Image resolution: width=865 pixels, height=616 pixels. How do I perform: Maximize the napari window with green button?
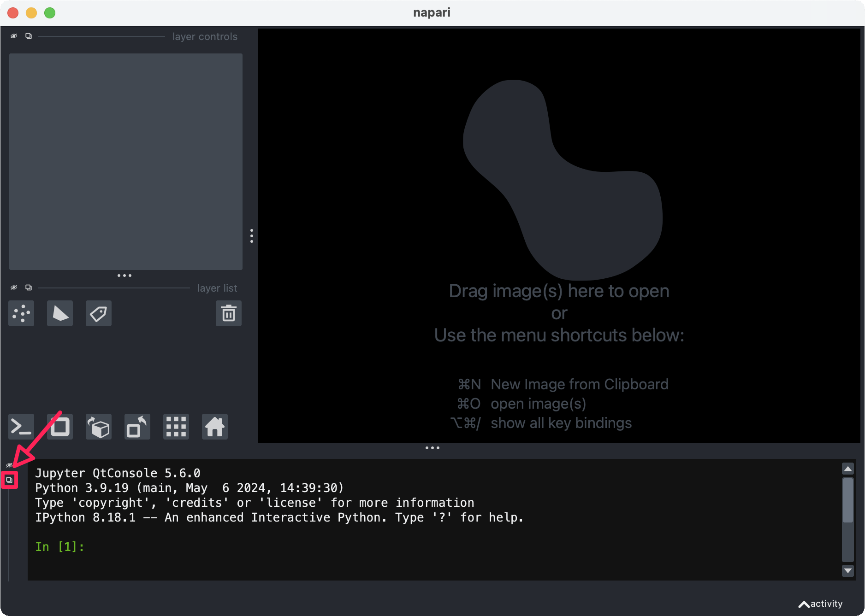coord(50,13)
